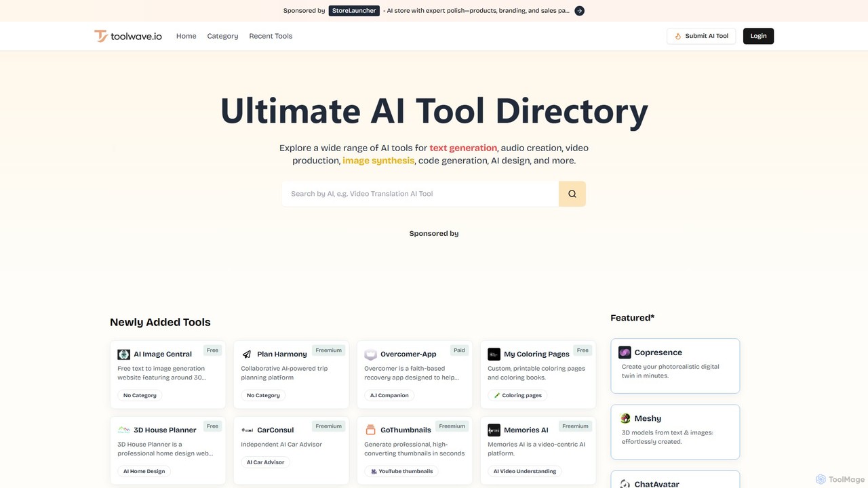868x488 pixels.
Task: Click the Freemium badge on CarConsul
Action: (328, 426)
